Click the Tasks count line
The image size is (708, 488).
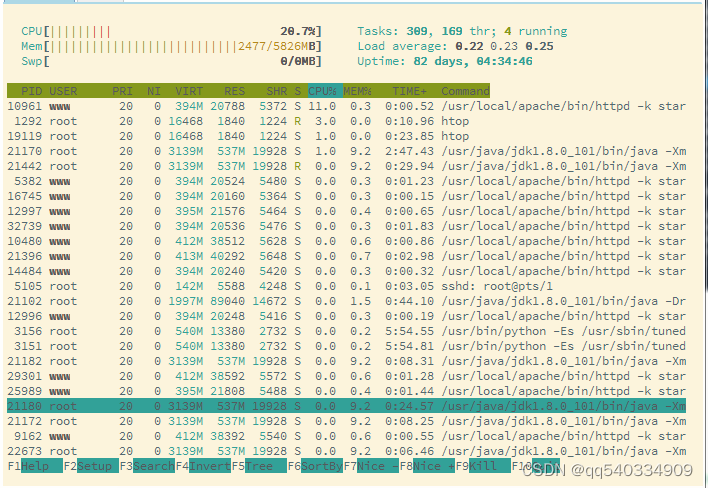462,31
